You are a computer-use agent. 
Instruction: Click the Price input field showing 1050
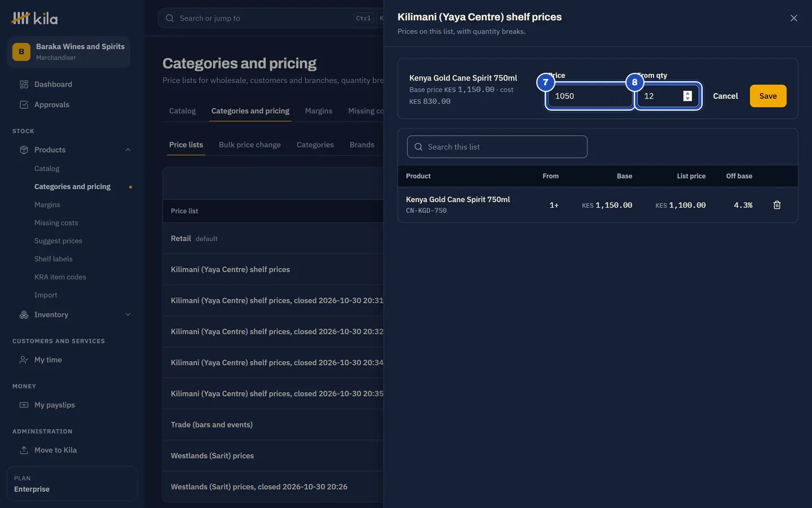click(590, 96)
